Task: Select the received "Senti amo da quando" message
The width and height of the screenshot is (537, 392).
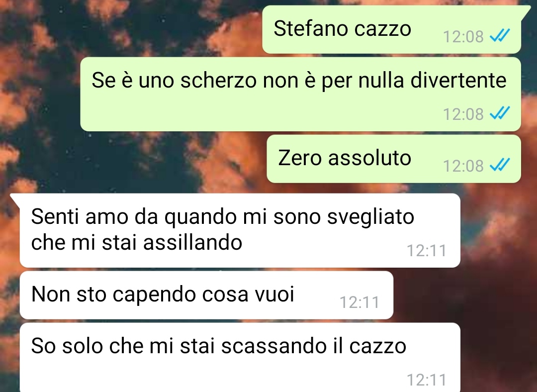Action: [240, 230]
